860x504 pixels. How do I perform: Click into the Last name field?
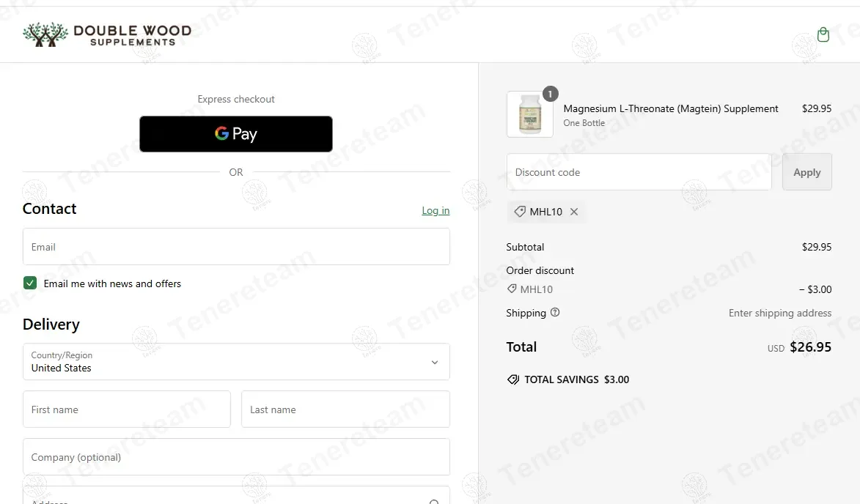(345, 409)
